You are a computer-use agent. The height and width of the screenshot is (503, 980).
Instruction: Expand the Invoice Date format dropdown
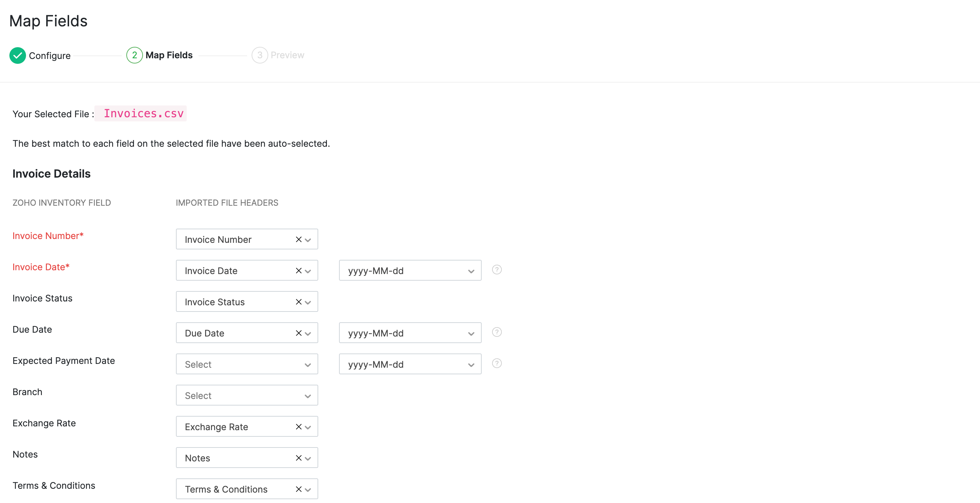470,270
